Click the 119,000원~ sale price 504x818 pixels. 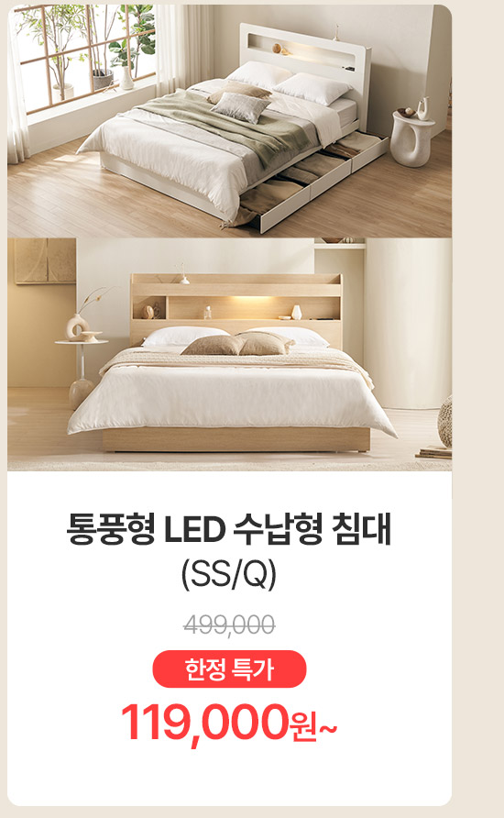pos(229,723)
